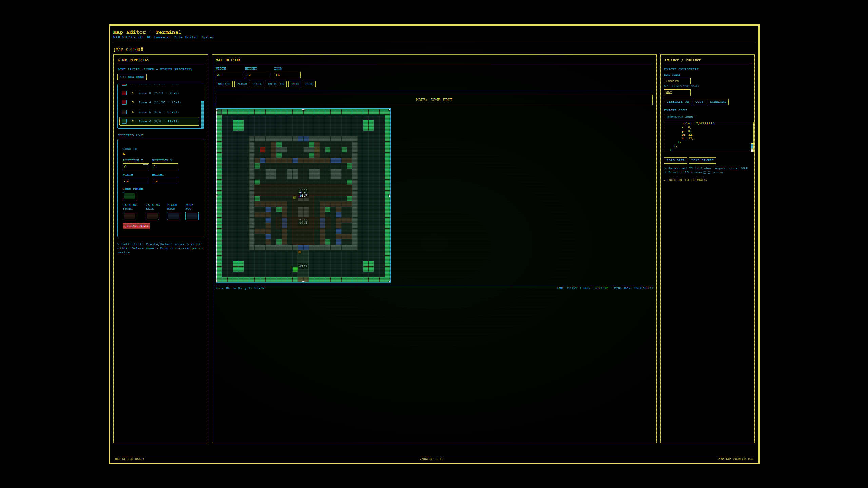Click the #6:7 zone label on the map
The width and height of the screenshot is (868, 488).
pyautogui.click(x=303, y=196)
